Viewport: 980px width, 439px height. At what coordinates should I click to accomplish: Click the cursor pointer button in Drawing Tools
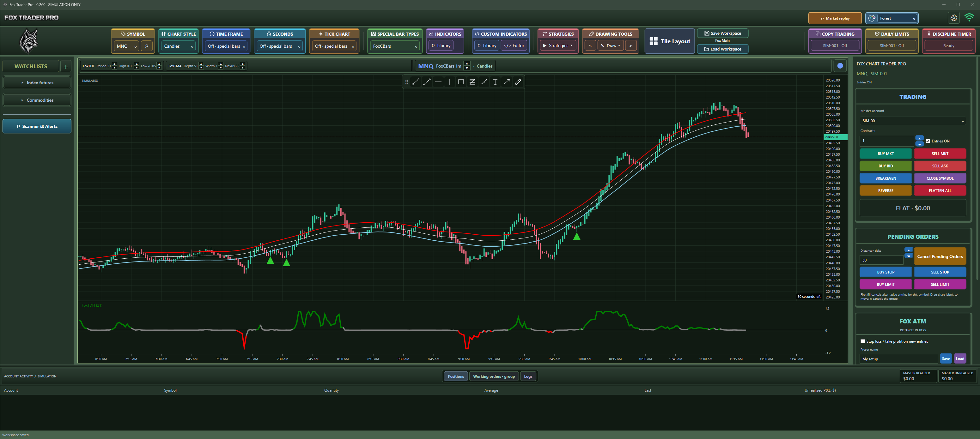[x=590, y=45]
